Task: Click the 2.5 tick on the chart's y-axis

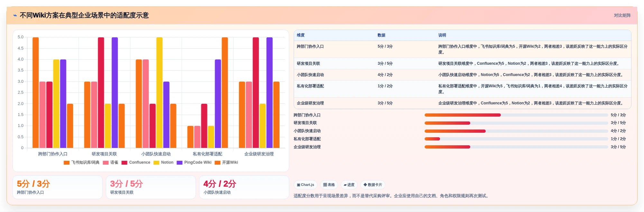Action: pyautogui.click(x=21, y=92)
